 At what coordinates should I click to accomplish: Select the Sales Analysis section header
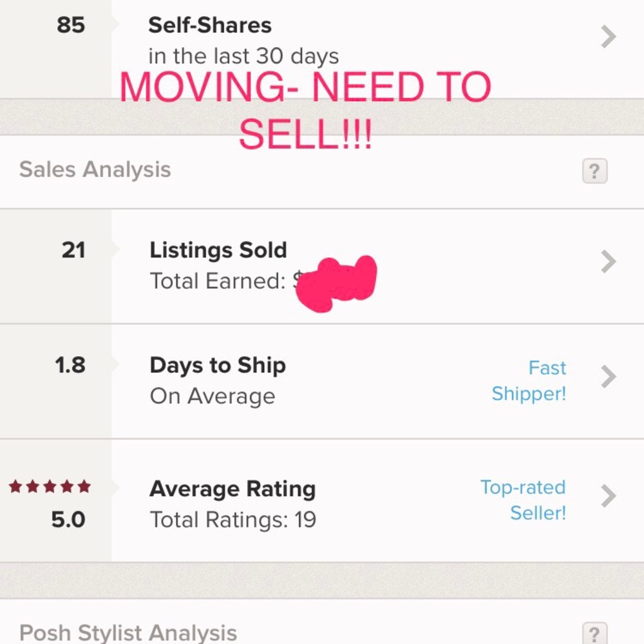tap(95, 169)
